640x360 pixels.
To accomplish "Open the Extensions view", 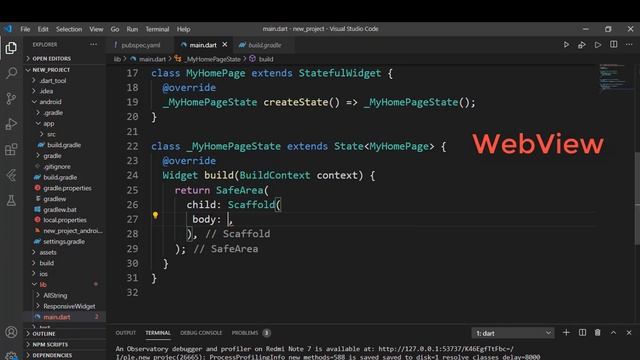I will 11,149.
